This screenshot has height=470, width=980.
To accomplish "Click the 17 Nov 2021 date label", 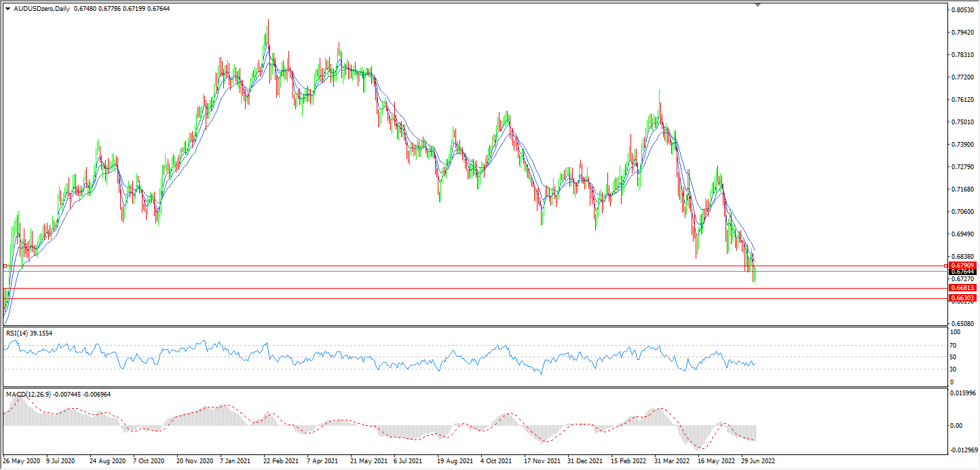I will [x=542, y=460].
